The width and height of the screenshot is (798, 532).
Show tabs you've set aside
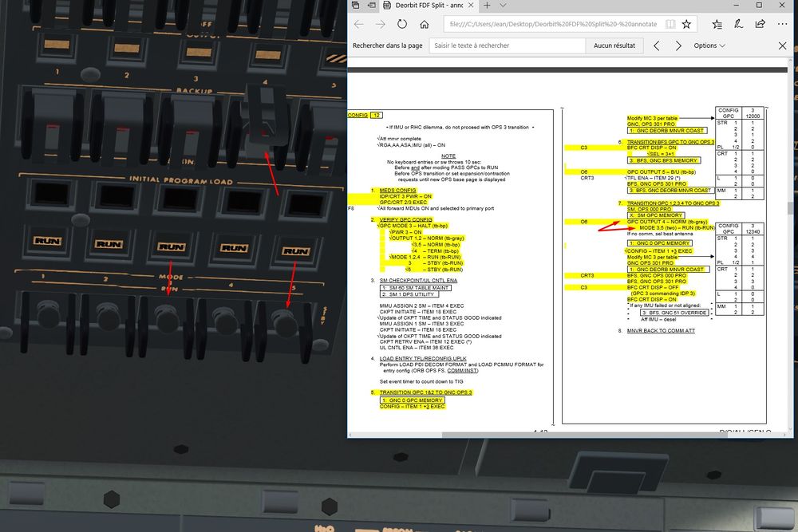(x=356, y=5)
